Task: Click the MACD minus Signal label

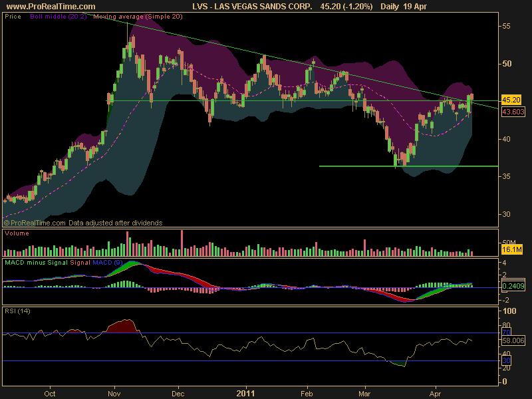Action: coord(37,263)
